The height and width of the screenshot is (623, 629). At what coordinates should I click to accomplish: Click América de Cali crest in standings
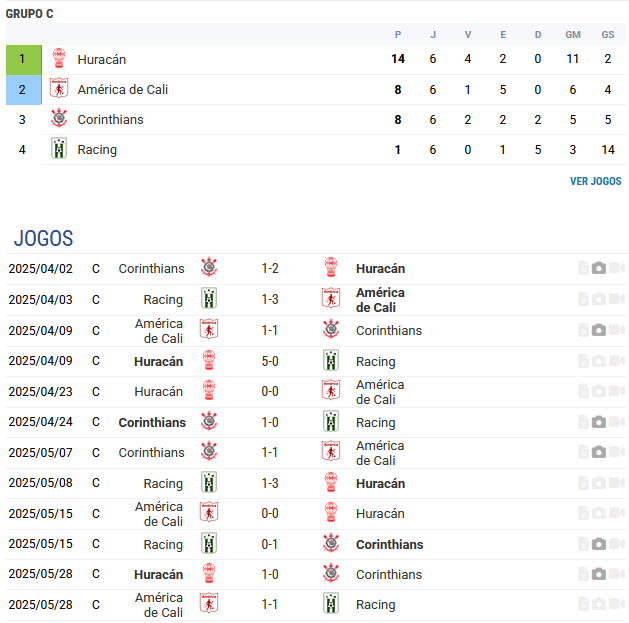[59, 88]
